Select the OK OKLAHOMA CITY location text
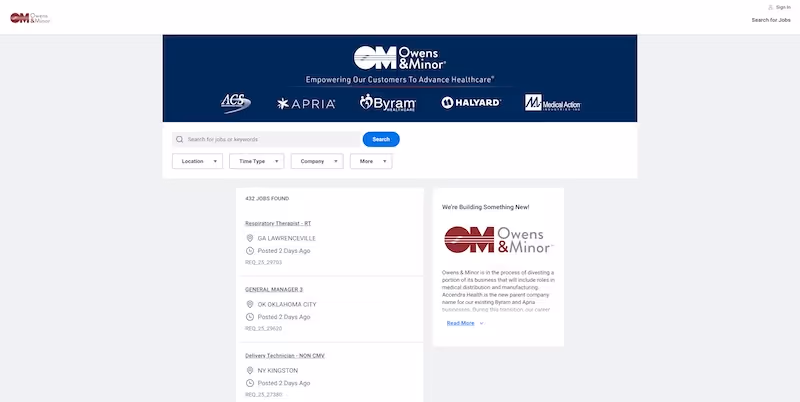Screen dimensions: 800x402 click(x=287, y=305)
